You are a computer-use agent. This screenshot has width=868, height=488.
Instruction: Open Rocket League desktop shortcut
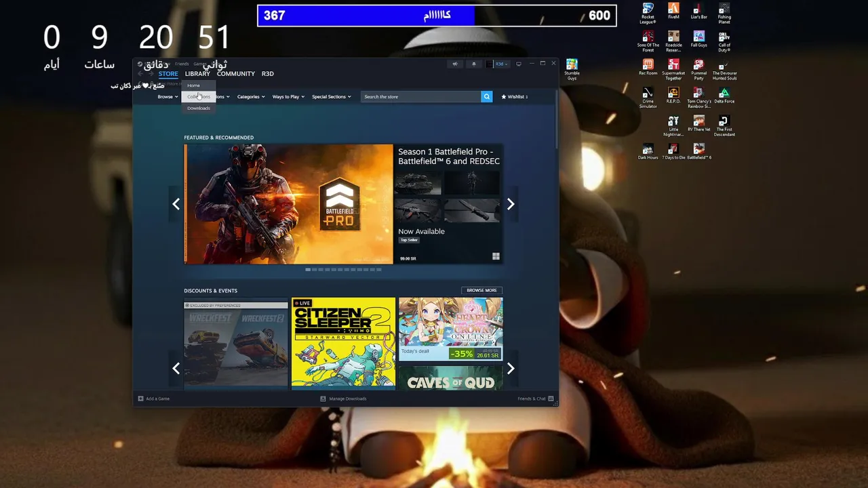[648, 13]
